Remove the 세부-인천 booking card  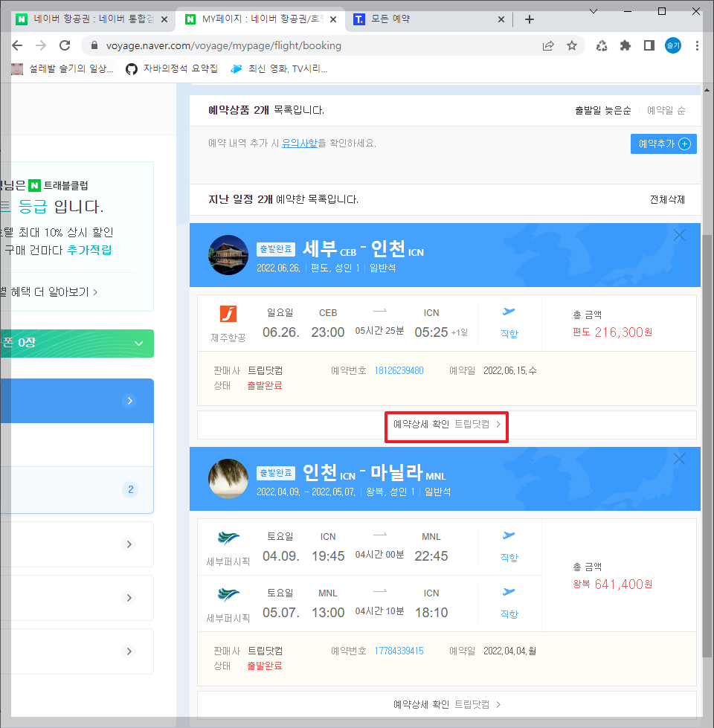click(679, 236)
